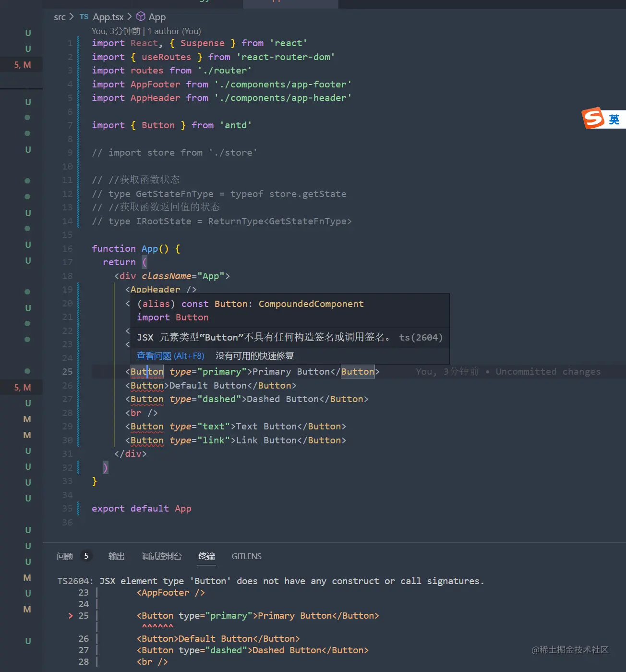Screen dimensions: 626x672
Task: Click useRoutes identifier on line 2
Action: click(167, 57)
